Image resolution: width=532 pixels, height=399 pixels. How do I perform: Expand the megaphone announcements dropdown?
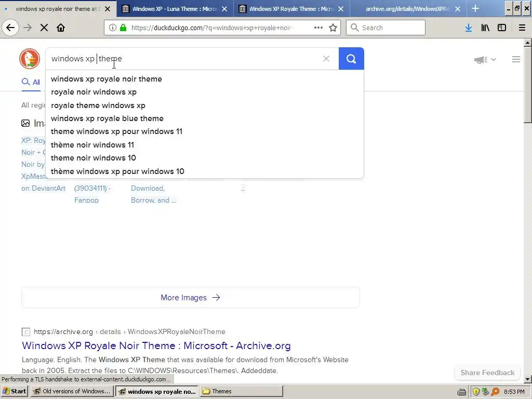point(485,60)
